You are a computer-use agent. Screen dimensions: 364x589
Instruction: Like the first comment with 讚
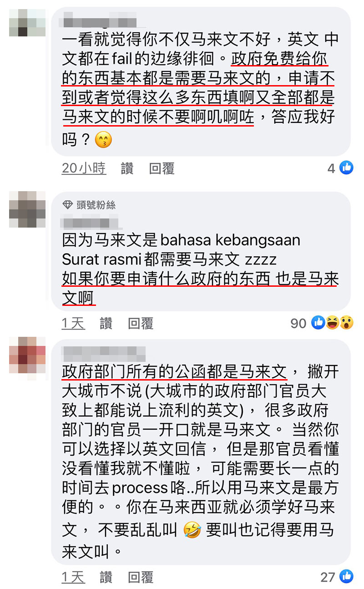click(127, 168)
